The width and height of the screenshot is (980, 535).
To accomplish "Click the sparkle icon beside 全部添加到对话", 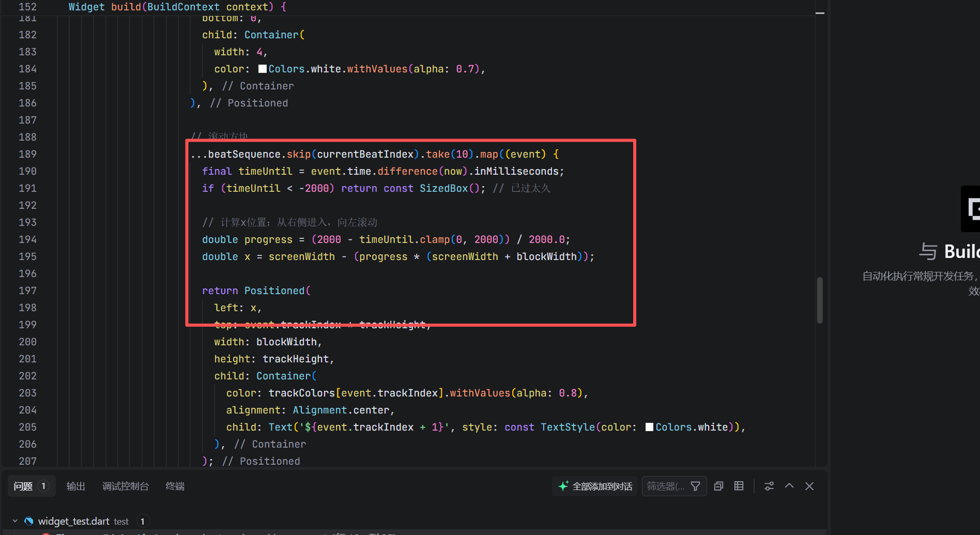I will 563,486.
